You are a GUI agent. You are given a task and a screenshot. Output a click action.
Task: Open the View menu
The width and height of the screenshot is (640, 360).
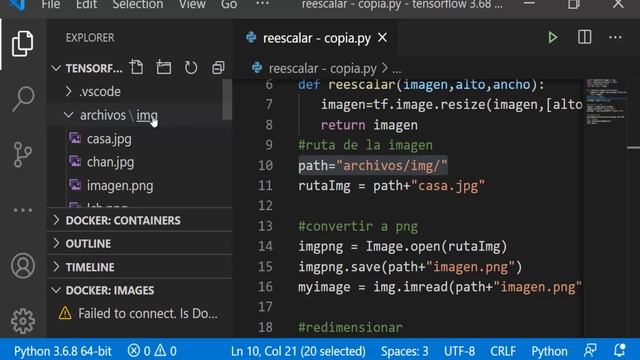pyautogui.click(x=192, y=5)
